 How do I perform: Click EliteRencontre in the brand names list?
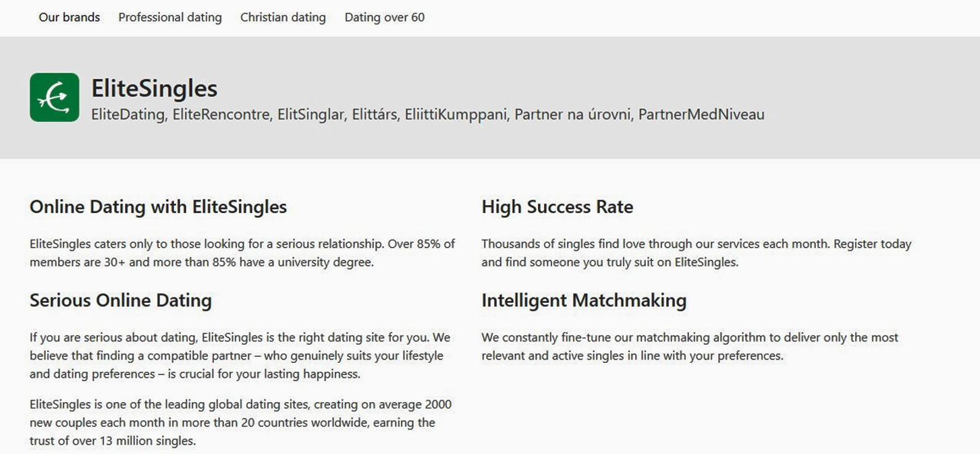(221, 115)
